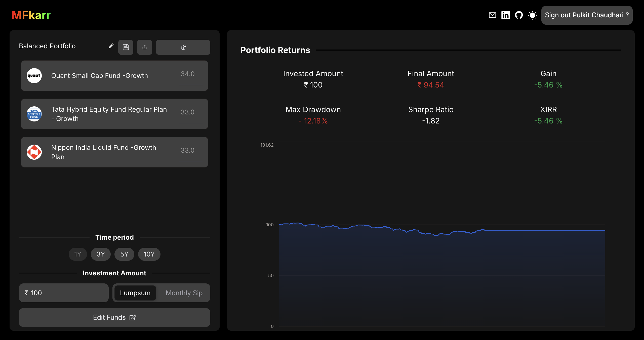This screenshot has width=644, height=340.
Task: Open the GitHub repository icon
Action: 519,15
